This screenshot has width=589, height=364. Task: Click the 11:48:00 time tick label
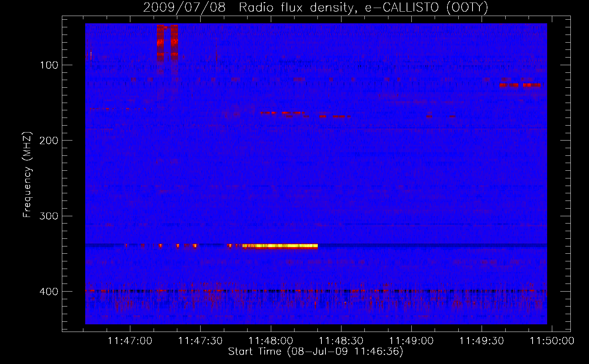[270, 341]
